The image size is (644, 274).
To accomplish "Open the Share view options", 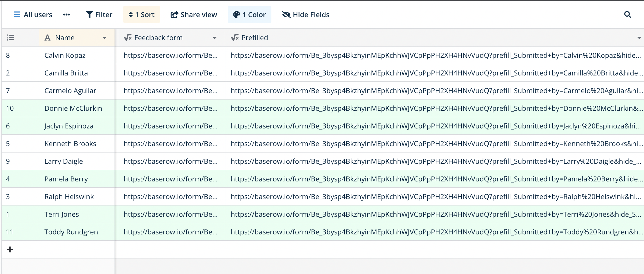I will [194, 14].
